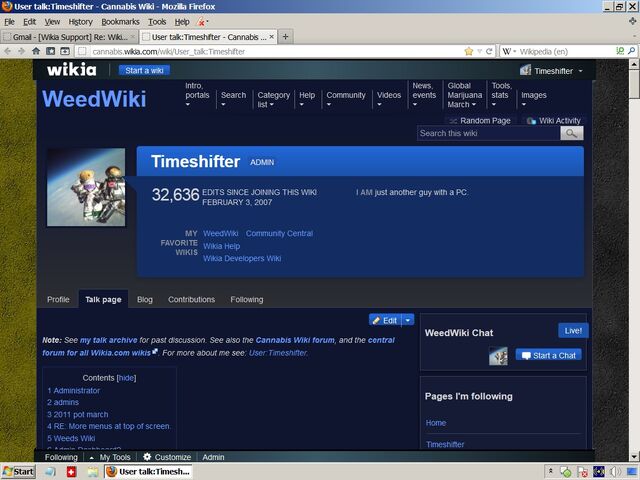
Task: Click the Start a Chat button
Action: tap(549, 355)
